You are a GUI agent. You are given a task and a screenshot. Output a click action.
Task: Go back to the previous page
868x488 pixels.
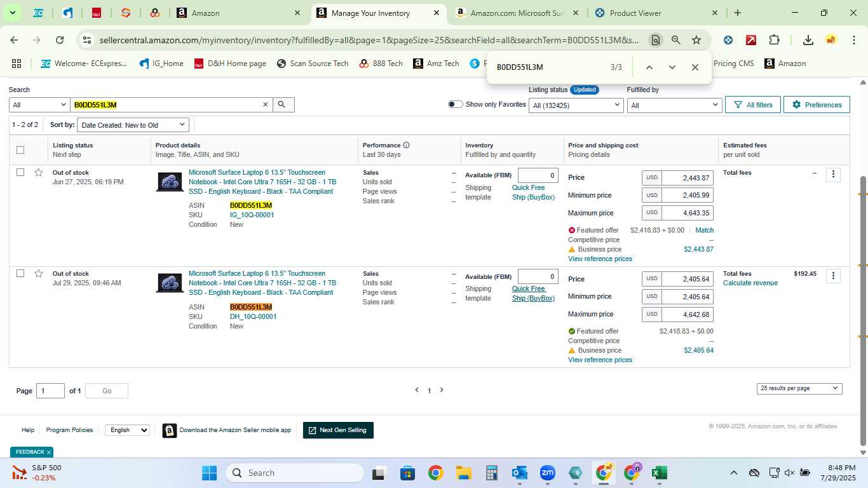pyautogui.click(x=14, y=40)
